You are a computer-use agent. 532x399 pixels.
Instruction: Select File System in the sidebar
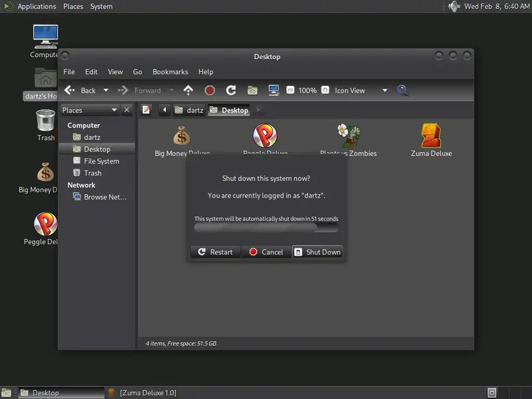97,161
